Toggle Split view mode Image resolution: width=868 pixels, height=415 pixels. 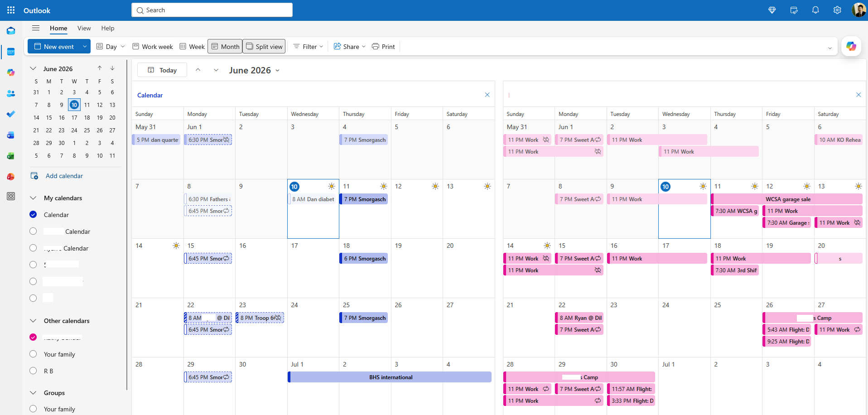[264, 46]
